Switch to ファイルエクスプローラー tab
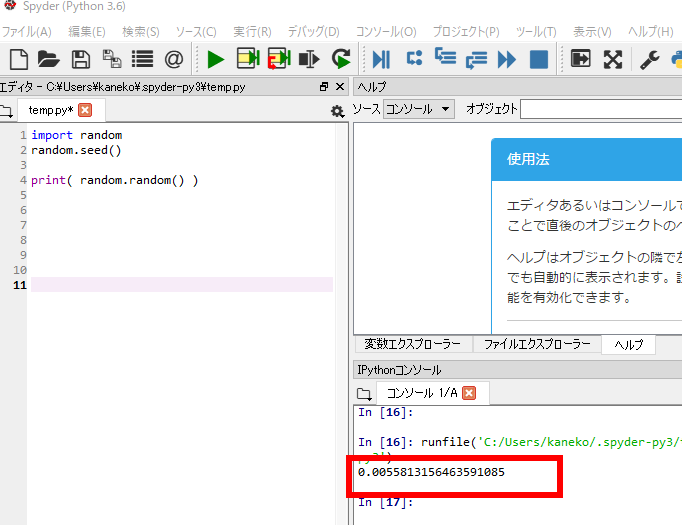The height and width of the screenshot is (525, 682). click(x=537, y=344)
